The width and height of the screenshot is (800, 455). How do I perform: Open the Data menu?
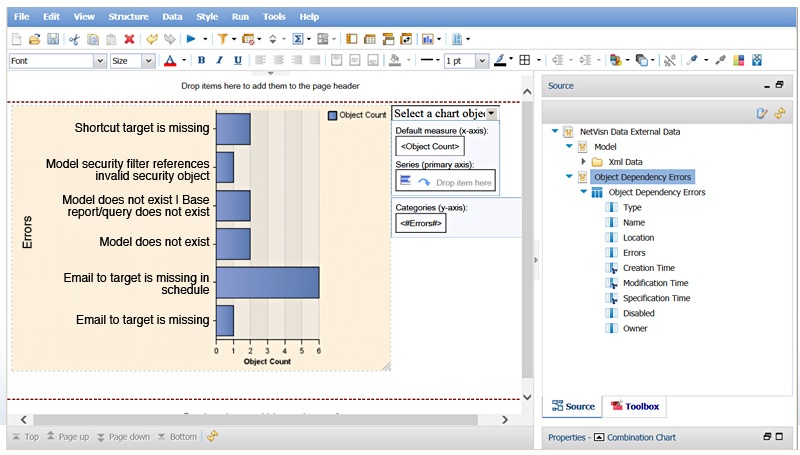point(172,17)
